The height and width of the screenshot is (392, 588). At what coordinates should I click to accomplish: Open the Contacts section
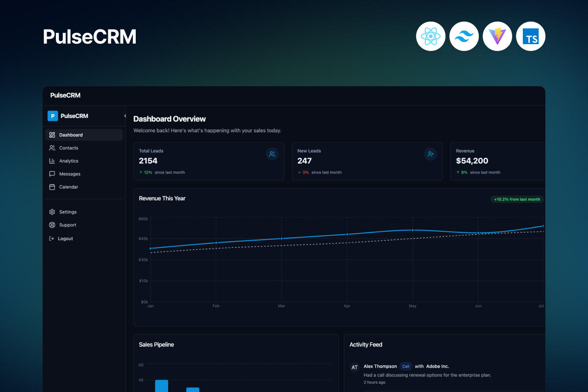[69, 147]
